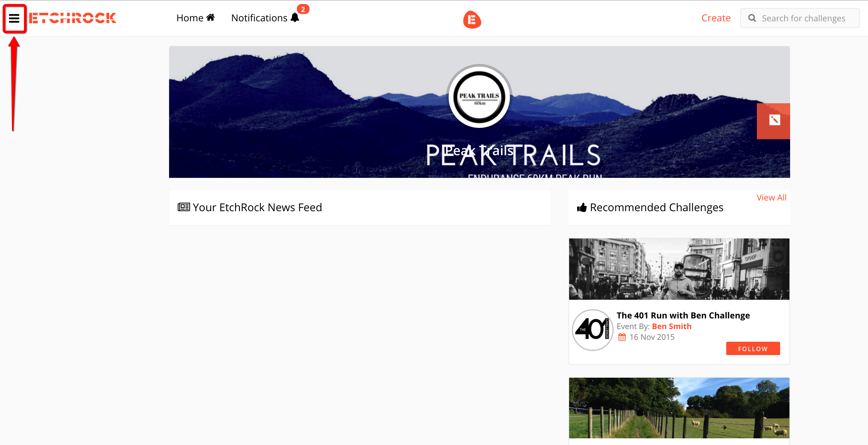
Task: Go to Home in navigation
Action: click(x=196, y=18)
